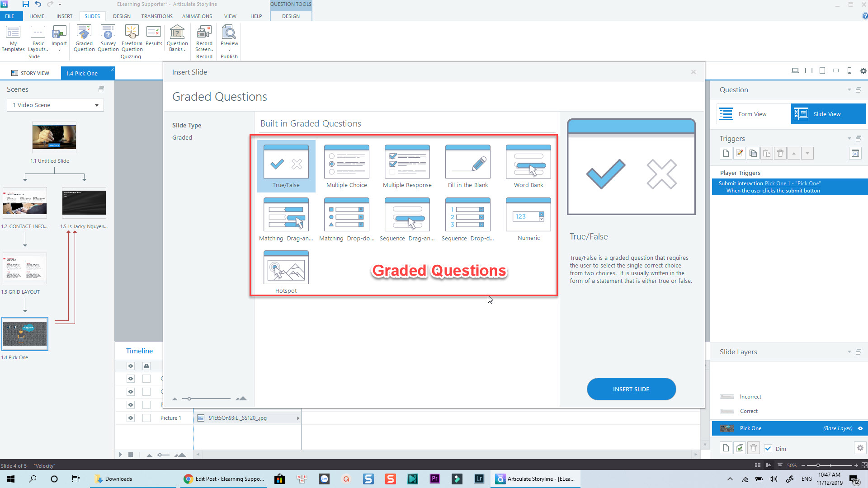The width and height of the screenshot is (868, 488).
Task: Open the Pick One interaction link in triggers
Action: click(792, 183)
